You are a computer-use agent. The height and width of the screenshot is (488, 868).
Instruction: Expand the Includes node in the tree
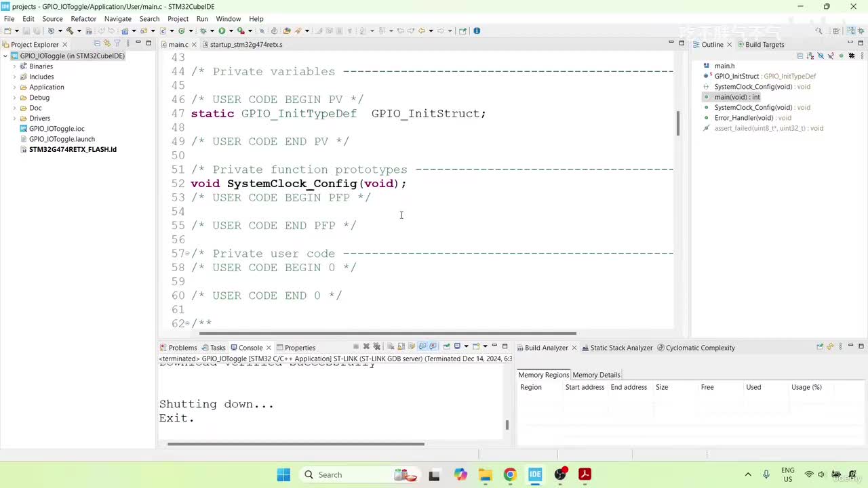[x=14, y=77]
